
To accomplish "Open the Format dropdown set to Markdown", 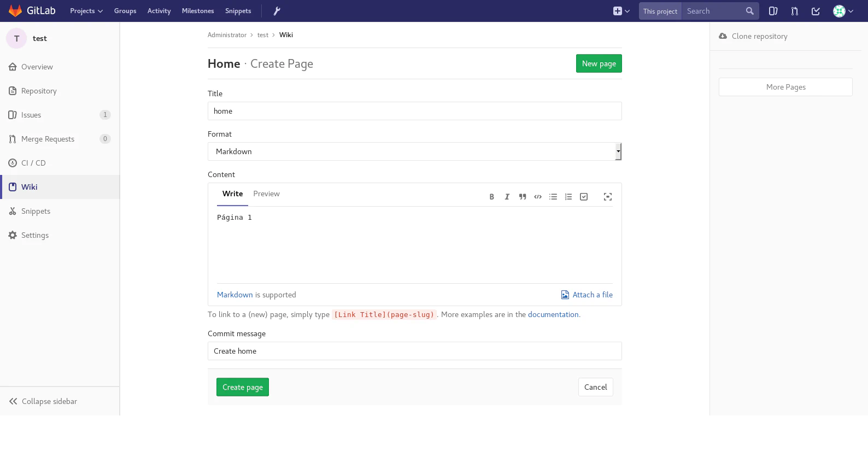I will [x=414, y=151].
